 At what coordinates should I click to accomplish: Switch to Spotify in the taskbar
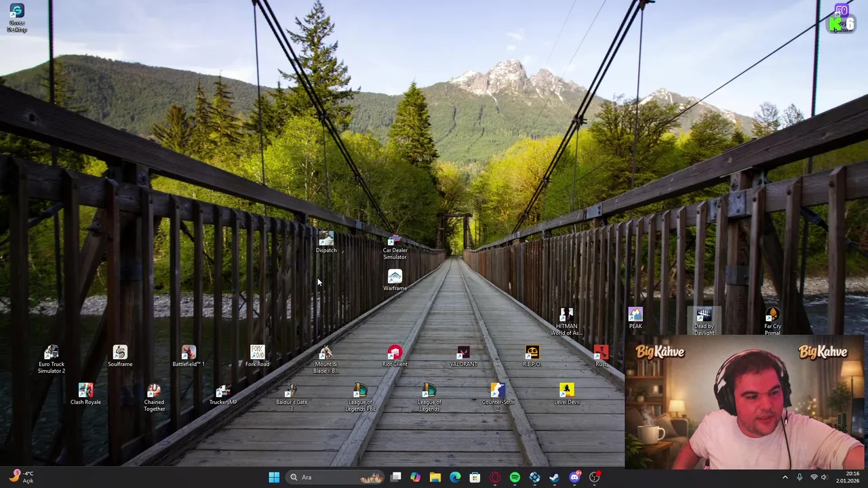(x=515, y=477)
